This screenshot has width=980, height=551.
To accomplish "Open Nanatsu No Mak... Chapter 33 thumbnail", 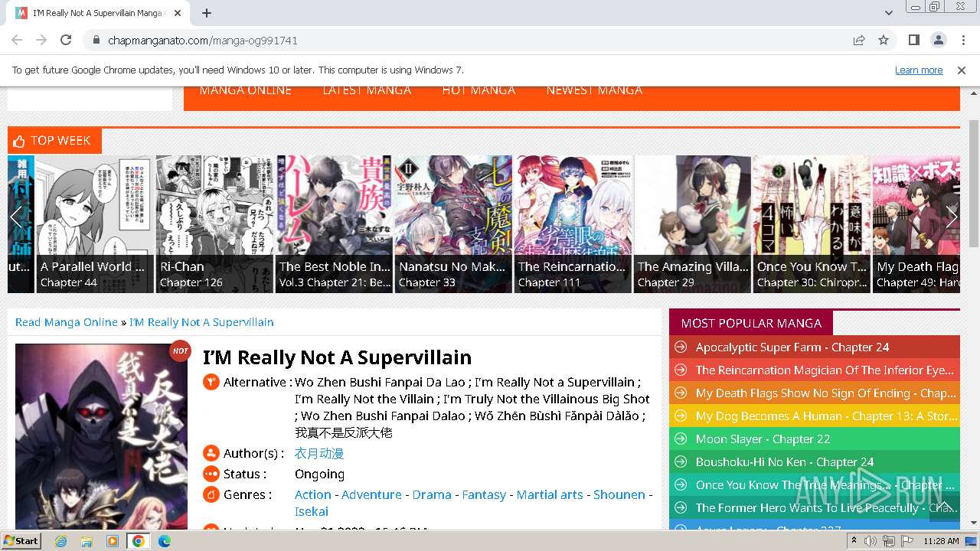I will tap(453, 224).
